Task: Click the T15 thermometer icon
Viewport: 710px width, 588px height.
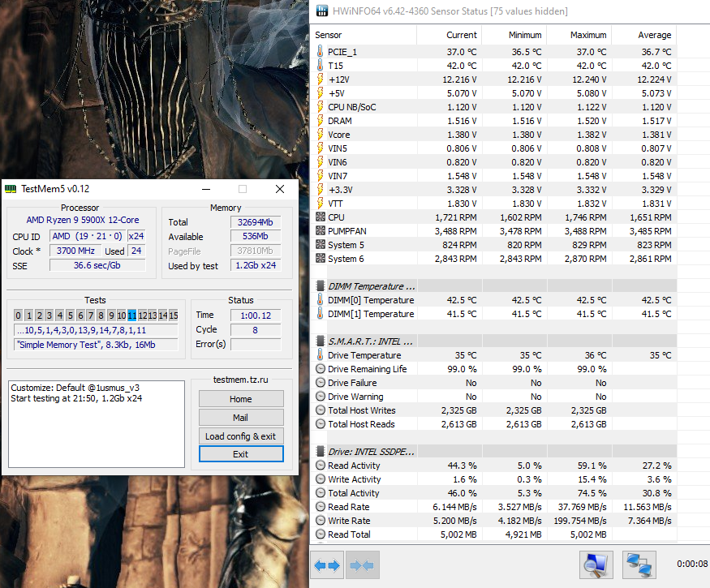Action: coord(321,66)
